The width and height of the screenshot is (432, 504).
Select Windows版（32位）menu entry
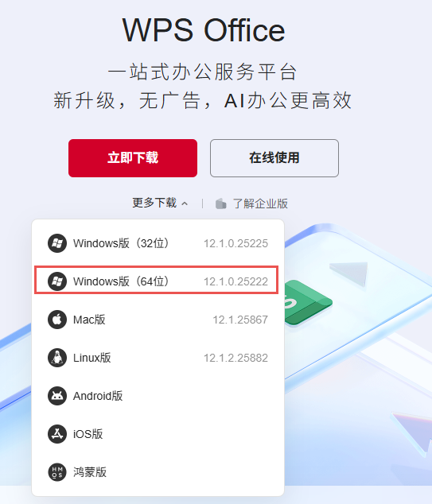click(x=158, y=243)
